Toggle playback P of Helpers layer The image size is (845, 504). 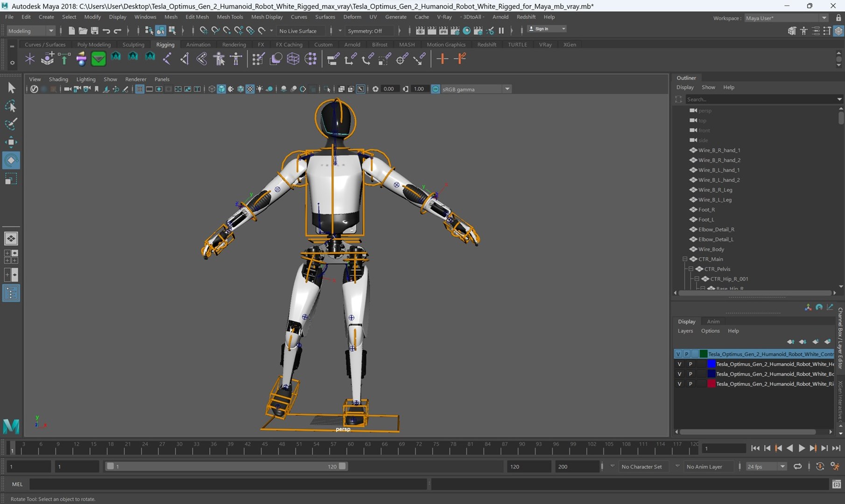690,364
